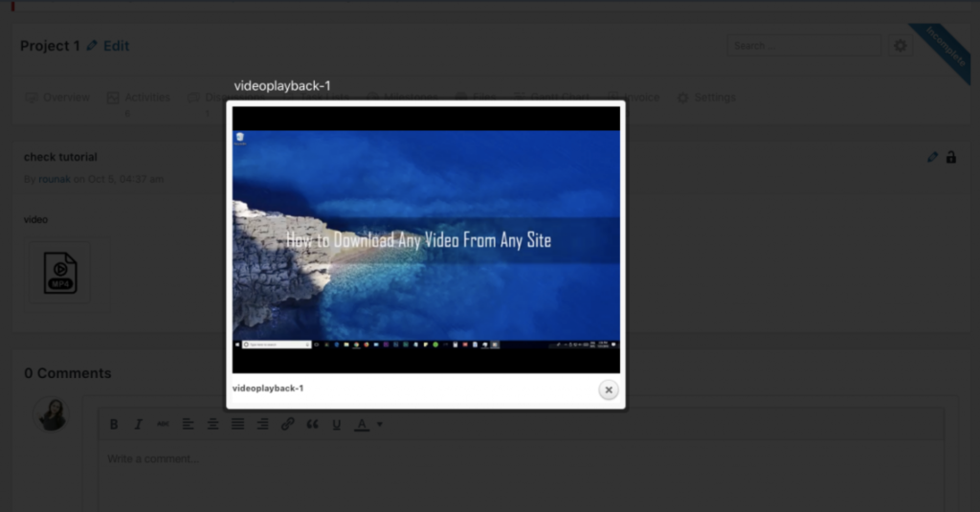Image resolution: width=980 pixels, height=512 pixels.
Task: Open the Milestones tab
Action: [x=402, y=98]
